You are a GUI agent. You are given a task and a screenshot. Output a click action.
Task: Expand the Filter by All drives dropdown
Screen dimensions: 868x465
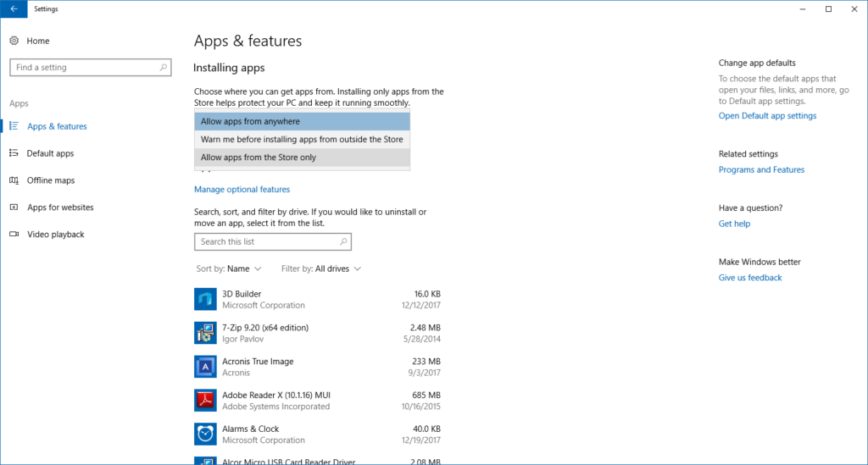321,268
